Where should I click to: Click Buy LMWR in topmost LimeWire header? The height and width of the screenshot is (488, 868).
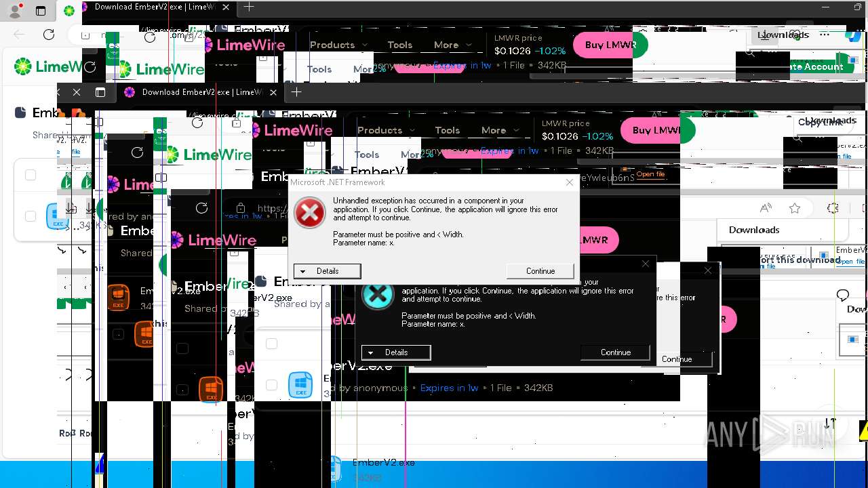pos(610,45)
